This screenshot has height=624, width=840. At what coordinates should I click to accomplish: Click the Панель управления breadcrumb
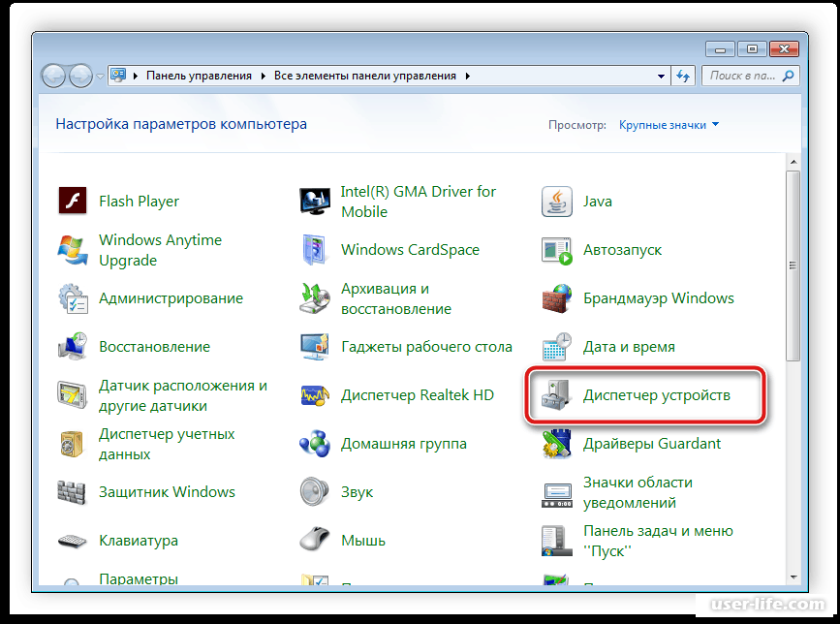tap(199, 76)
